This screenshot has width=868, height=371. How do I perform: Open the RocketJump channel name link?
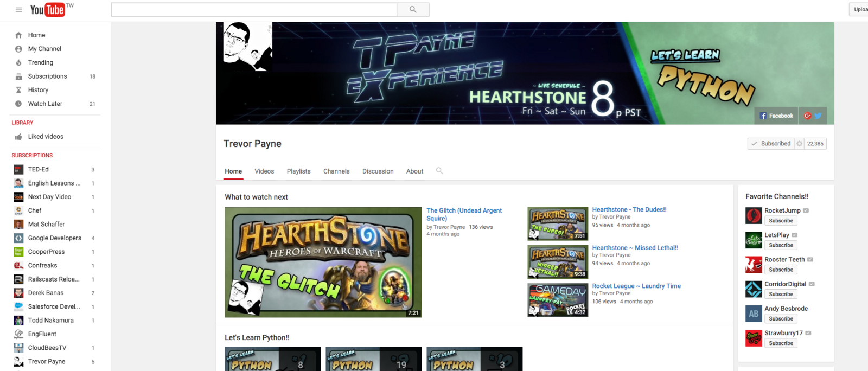pos(782,210)
